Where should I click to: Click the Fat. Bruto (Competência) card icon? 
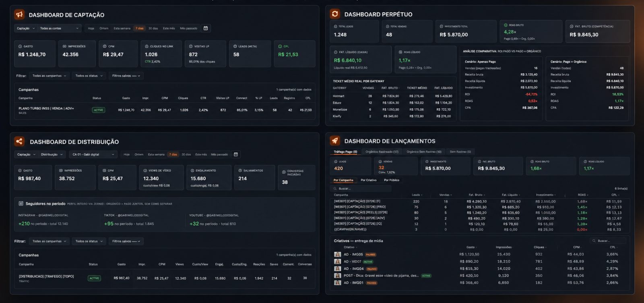coord(572,26)
